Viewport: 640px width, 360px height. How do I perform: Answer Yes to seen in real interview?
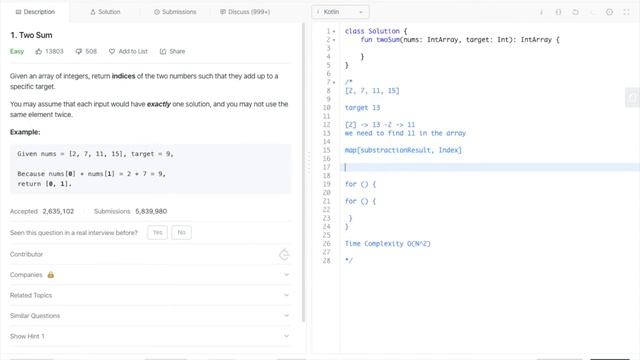tap(158, 233)
